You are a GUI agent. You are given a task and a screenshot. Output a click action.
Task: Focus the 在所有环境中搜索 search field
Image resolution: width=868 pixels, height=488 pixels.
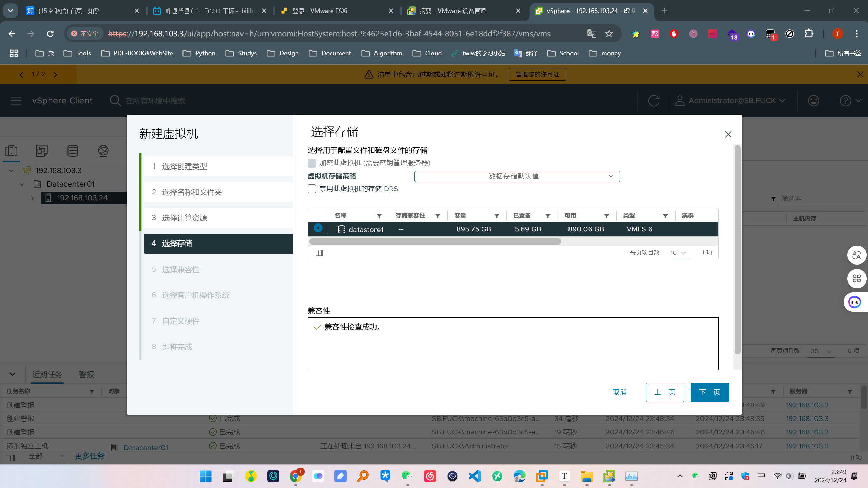pyautogui.click(x=155, y=101)
